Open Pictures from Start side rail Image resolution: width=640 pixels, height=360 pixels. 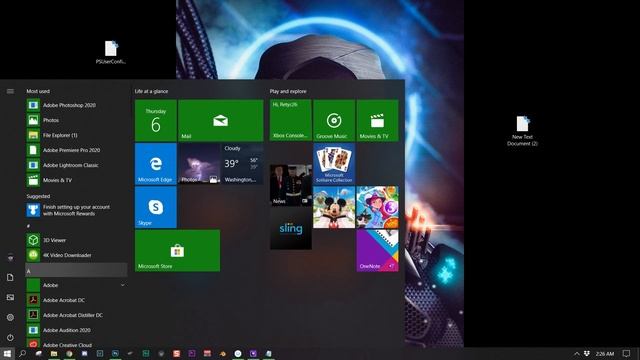point(10,297)
